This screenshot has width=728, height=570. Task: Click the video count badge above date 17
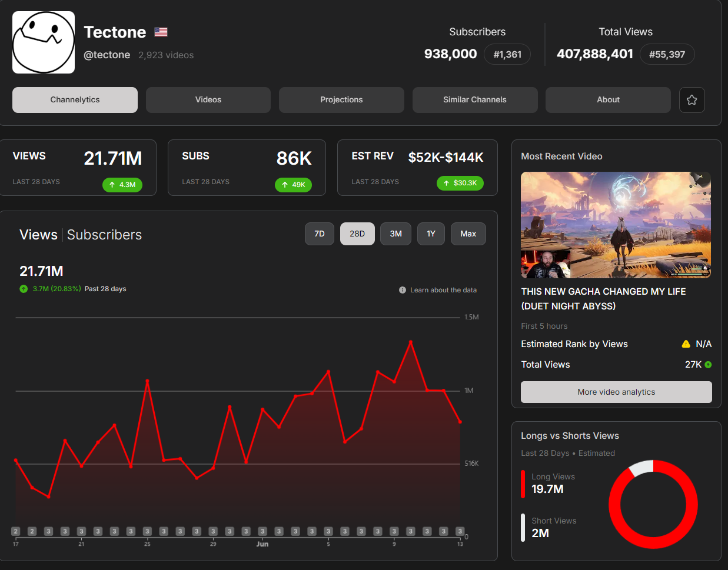[x=16, y=531]
